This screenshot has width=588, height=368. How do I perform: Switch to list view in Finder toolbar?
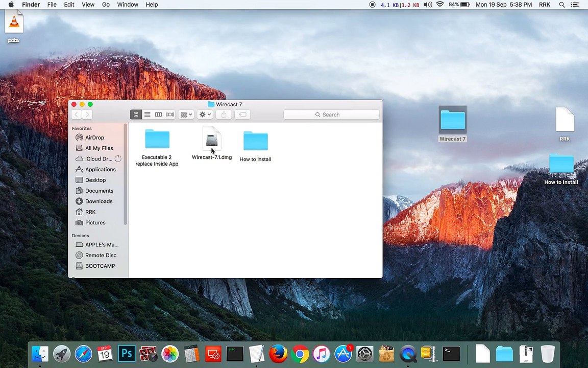coord(148,114)
